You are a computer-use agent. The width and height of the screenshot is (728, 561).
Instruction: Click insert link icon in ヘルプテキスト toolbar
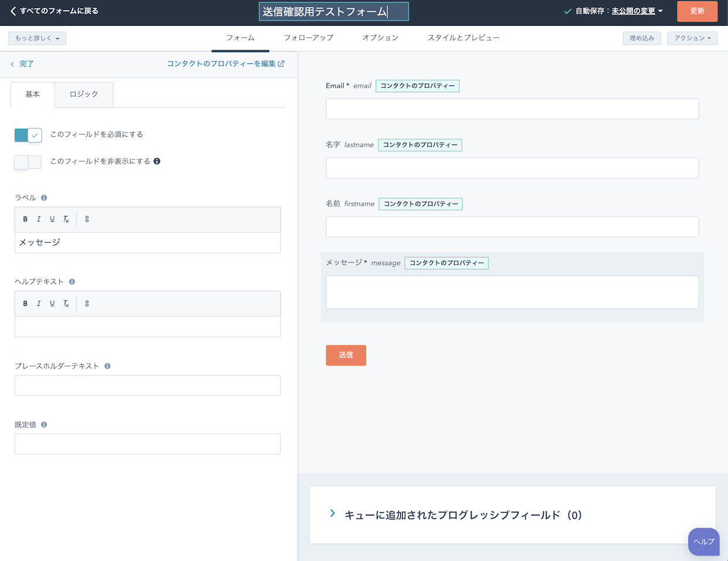coord(87,304)
